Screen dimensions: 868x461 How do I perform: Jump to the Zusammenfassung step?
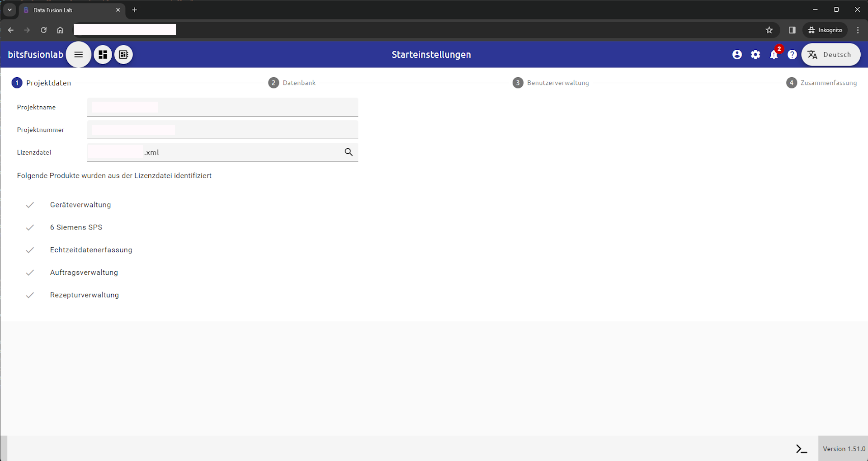click(x=821, y=83)
